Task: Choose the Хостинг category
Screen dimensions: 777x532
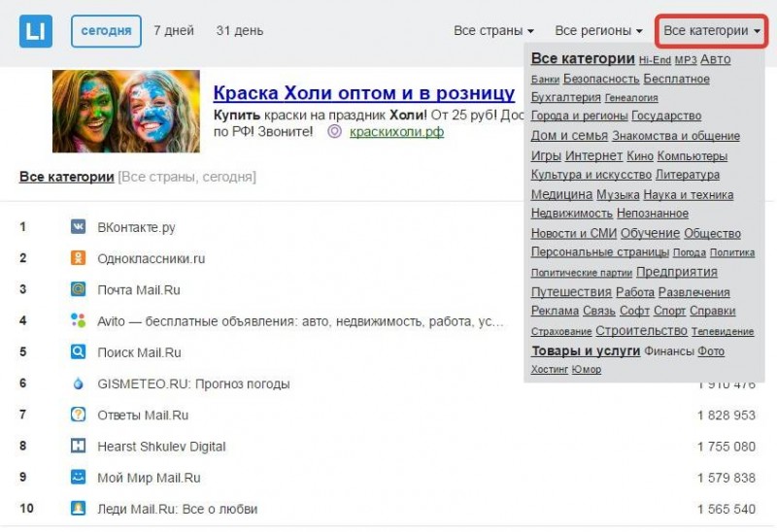Action: (550, 370)
